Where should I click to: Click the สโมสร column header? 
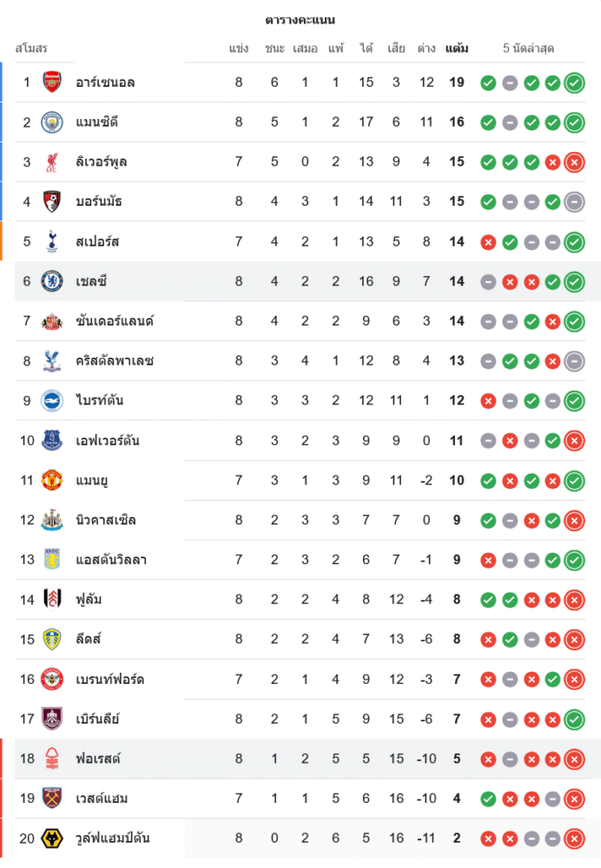31,49
